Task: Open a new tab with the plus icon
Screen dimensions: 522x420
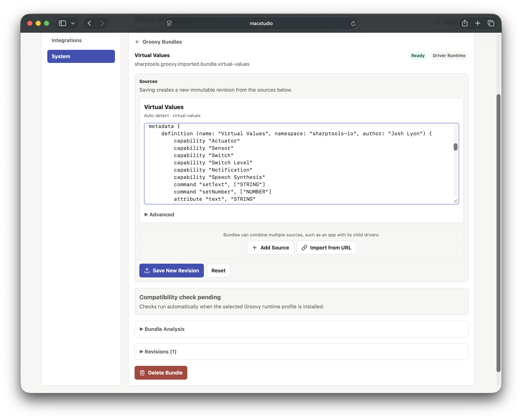Action: tap(477, 23)
